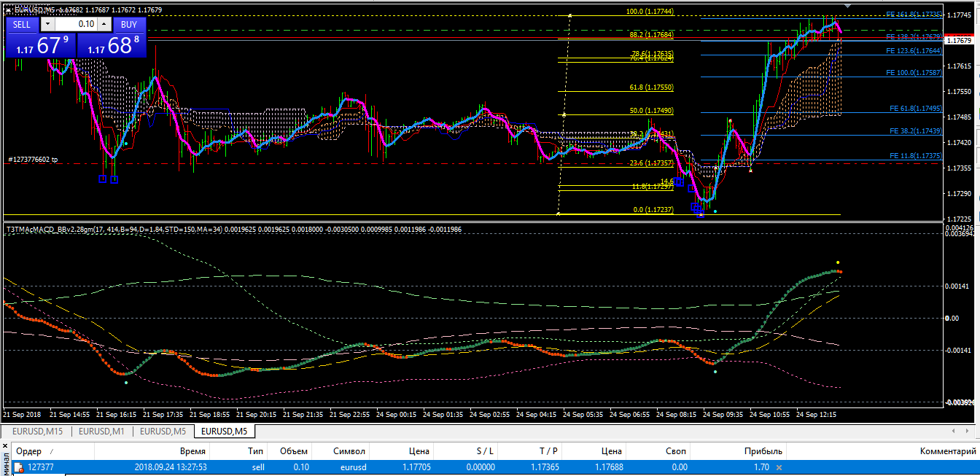Sort orders by the Прибыль column header
980x476 pixels.
click(763, 451)
